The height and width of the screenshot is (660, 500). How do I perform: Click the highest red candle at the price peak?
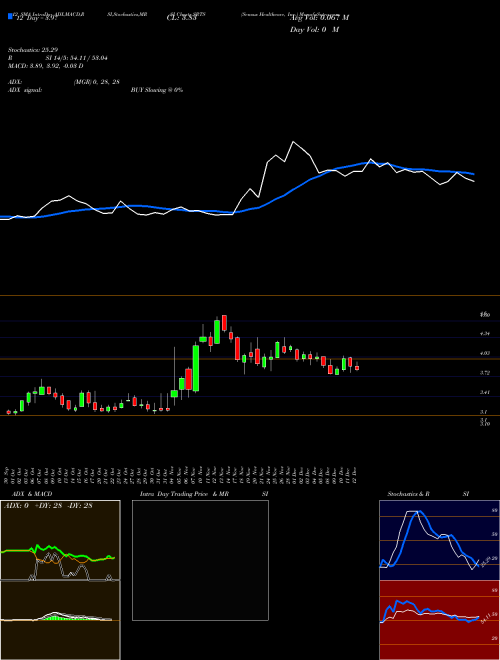(224, 323)
